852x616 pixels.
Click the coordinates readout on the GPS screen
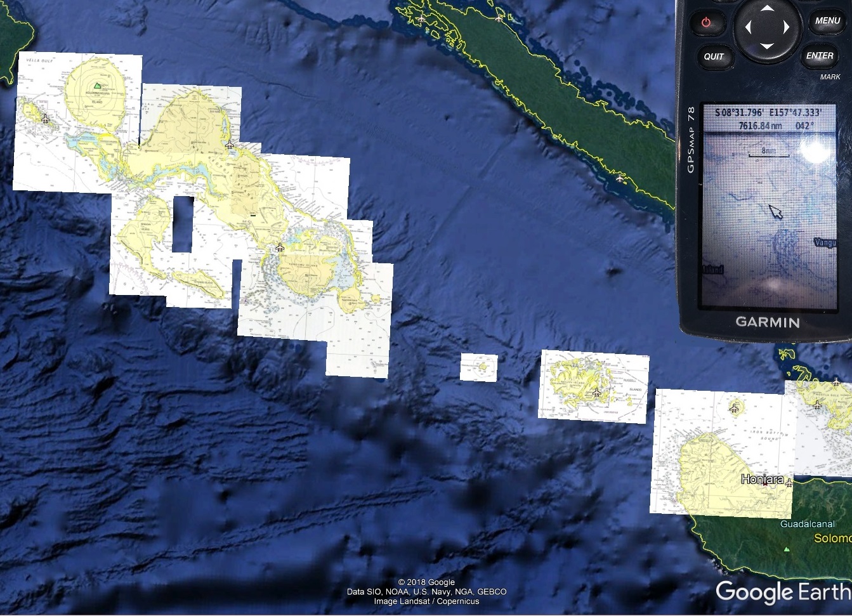pos(768,113)
